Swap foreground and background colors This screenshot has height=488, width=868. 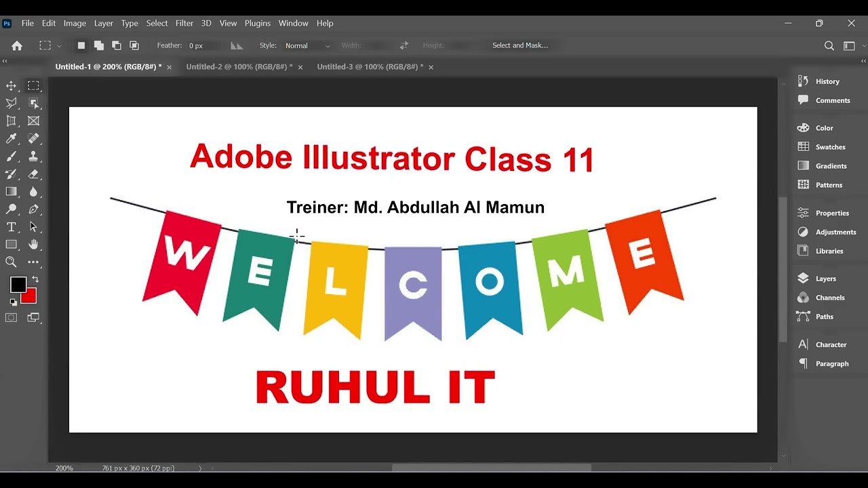[35, 279]
